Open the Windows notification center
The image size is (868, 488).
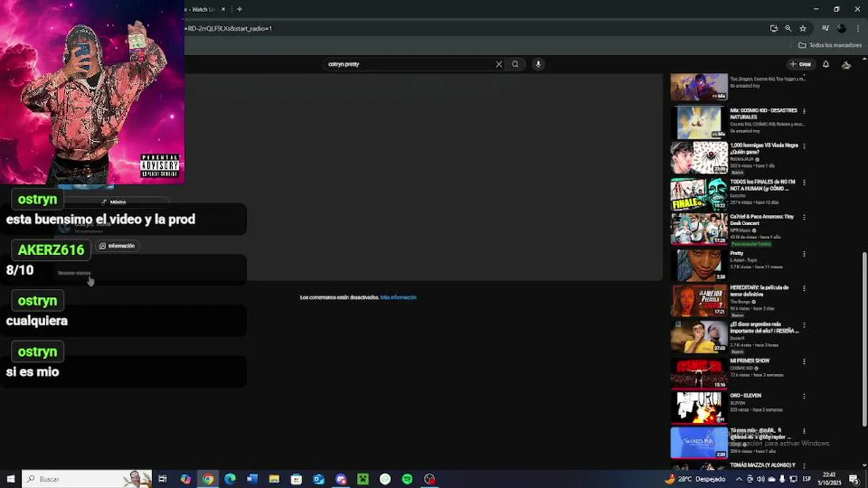[854, 479]
